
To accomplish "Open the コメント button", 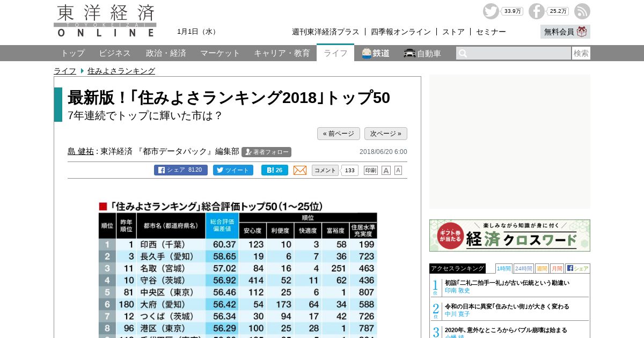I will coord(325,170).
